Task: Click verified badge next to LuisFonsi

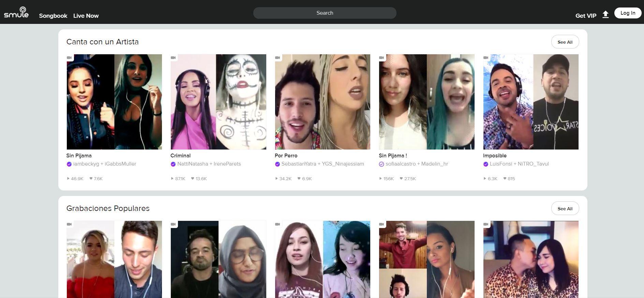Action: pos(486,164)
